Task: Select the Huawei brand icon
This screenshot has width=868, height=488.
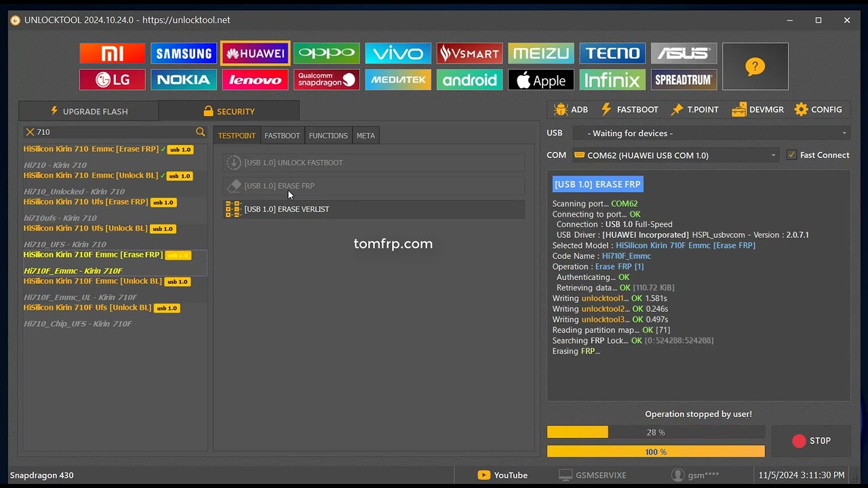Action: [256, 54]
